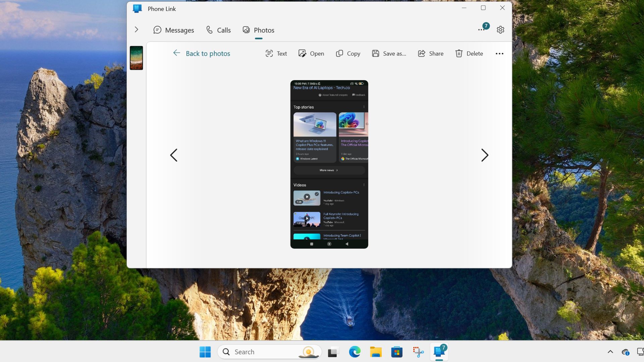Launch Microsoft Edge from taskbar
Screen dimensions: 644x362
[355, 352]
